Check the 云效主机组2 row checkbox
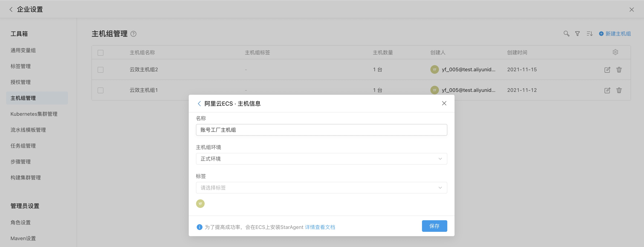The width and height of the screenshot is (644, 247). [x=101, y=70]
